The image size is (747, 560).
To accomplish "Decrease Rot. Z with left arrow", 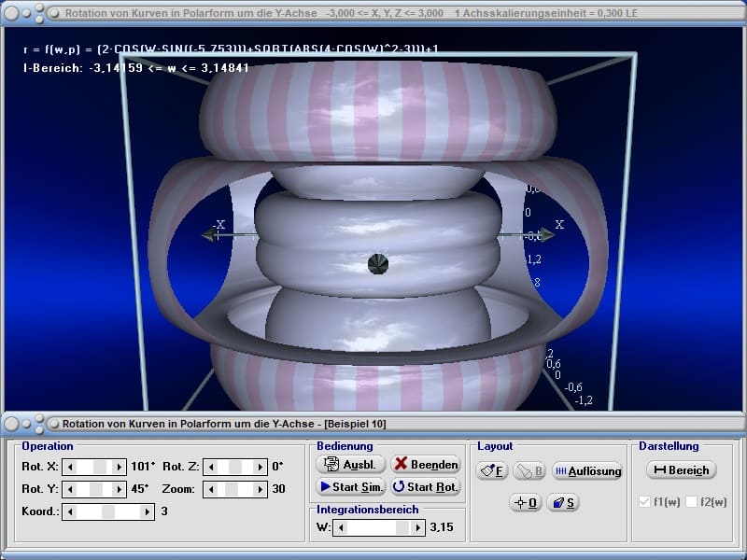I will click(211, 468).
